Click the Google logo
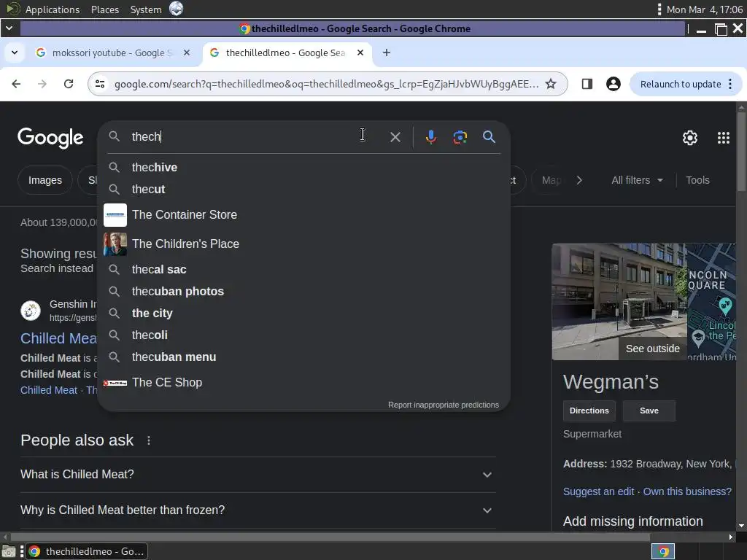 50,138
